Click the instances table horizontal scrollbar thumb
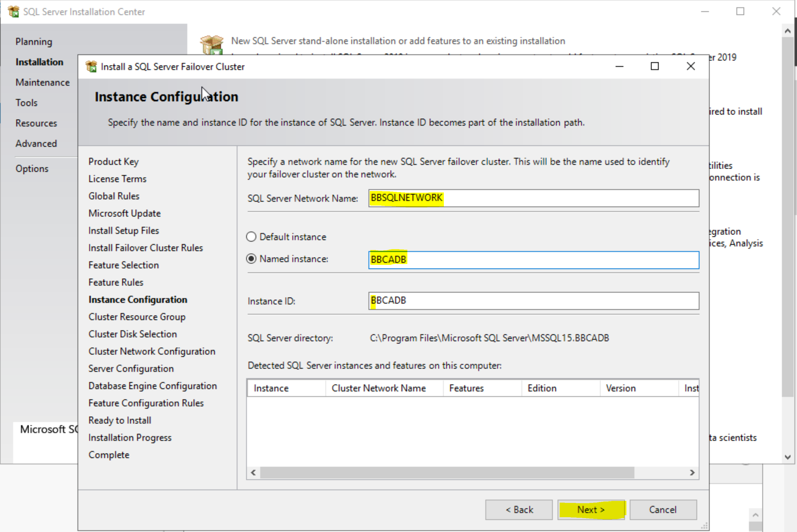Image resolution: width=797 pixels, height=532 pixels. click(447, 473)
